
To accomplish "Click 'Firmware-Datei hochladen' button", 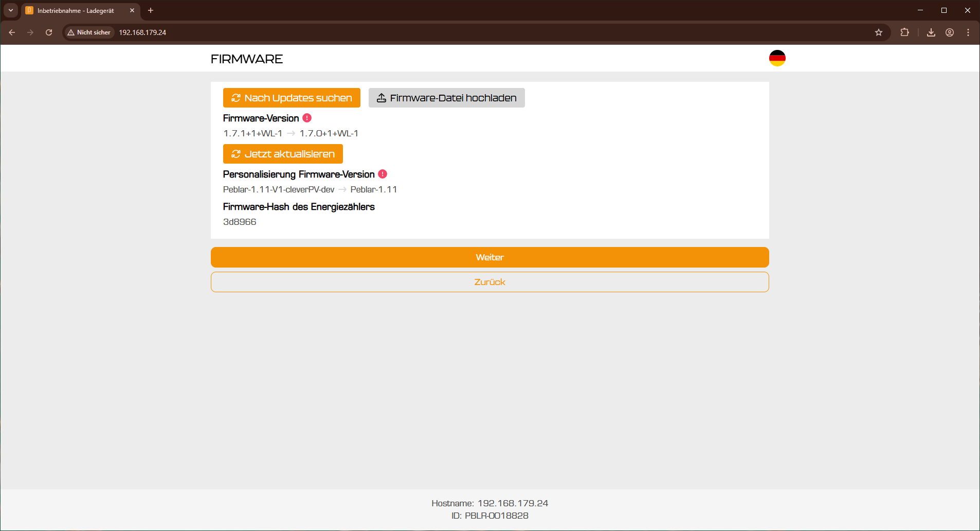I will coord(446,98).
